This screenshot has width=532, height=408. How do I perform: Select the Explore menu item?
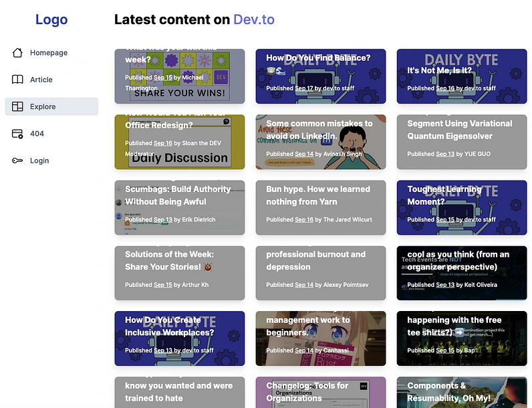click(x=51, y=106)
